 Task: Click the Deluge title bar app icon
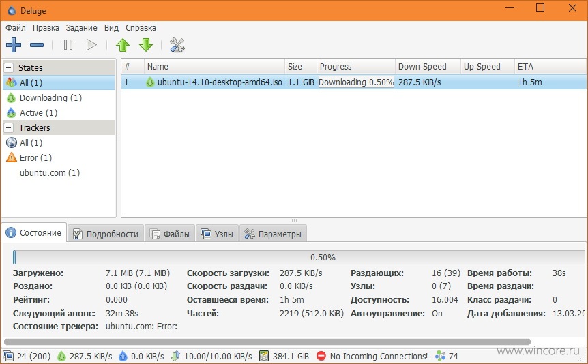pyautogui.click(x=12, y=10)
